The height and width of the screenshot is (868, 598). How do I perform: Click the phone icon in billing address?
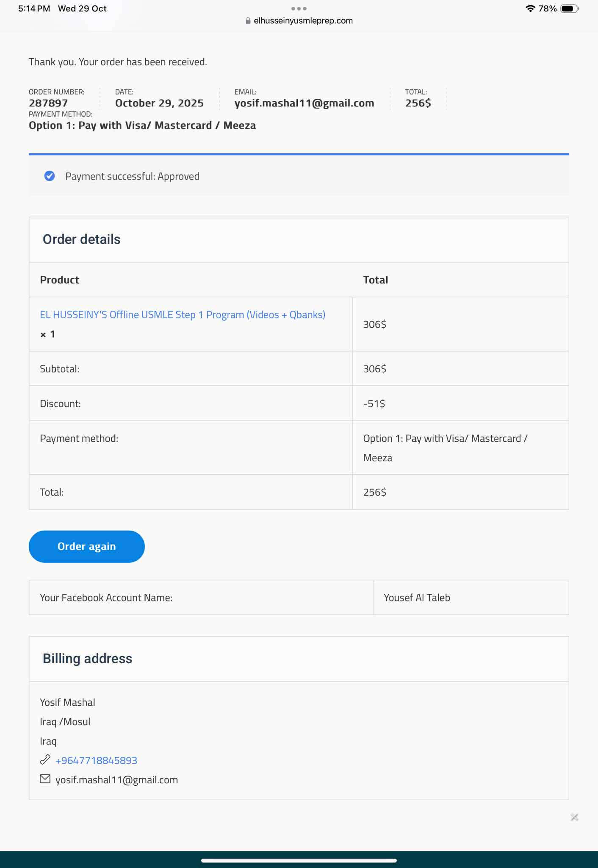coord(45,760)
